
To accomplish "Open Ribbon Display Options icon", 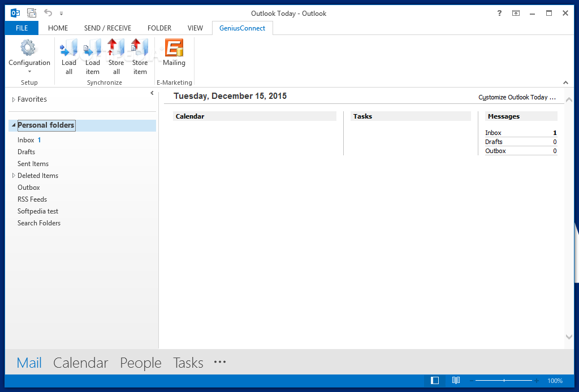I will [x=516, y=14].
